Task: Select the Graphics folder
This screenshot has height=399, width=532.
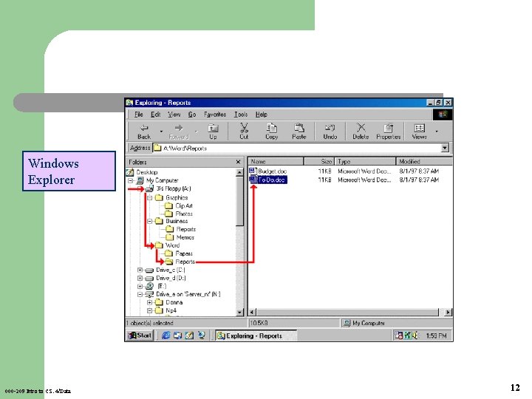Action: pos(177,197)
